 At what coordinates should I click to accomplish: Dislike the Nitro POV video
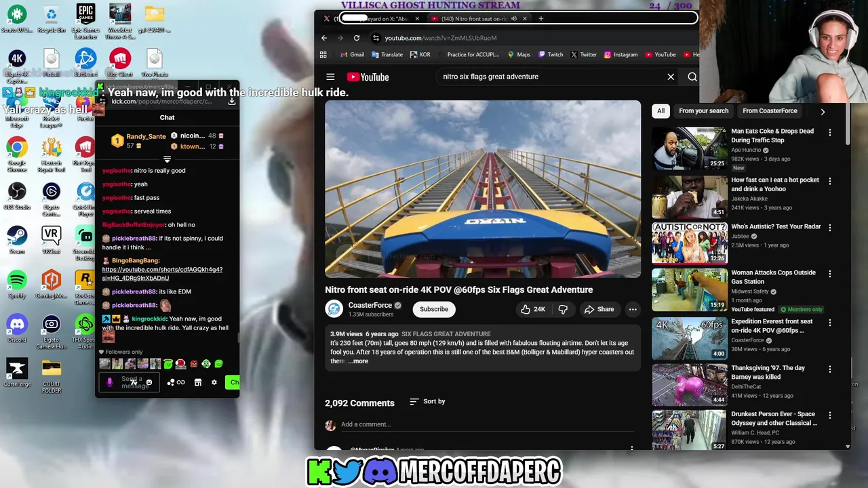click(x=563, y=309)
